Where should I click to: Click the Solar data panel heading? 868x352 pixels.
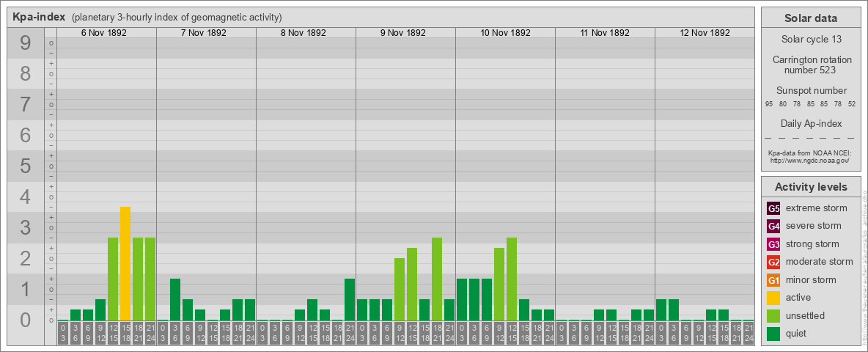(811, 18)
